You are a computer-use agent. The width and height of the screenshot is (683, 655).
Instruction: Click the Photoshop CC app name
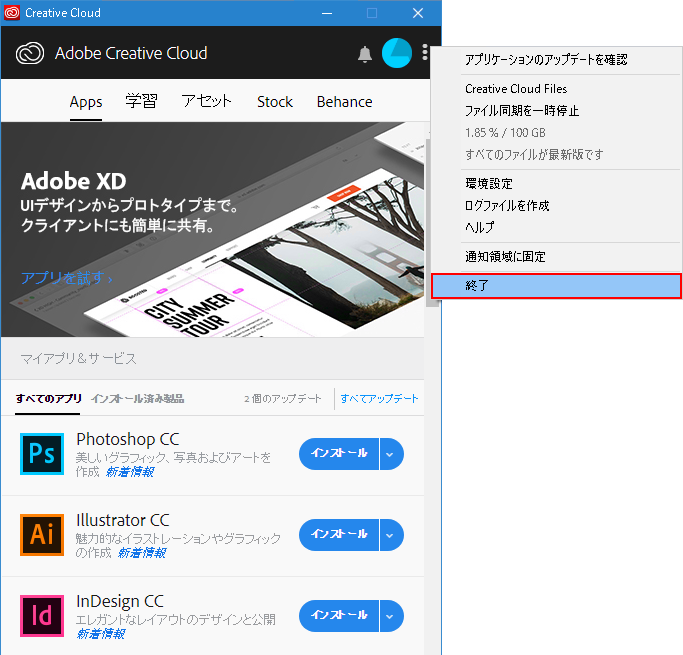tap(128, 439)
